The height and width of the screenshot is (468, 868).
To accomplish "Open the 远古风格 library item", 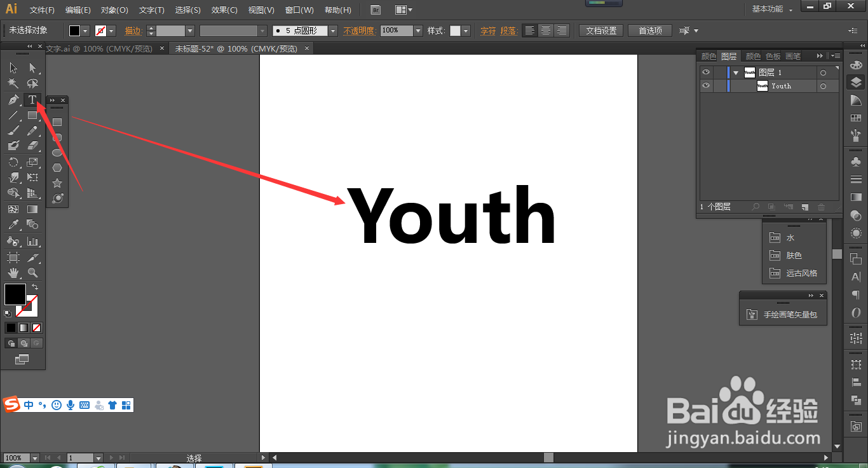I will 794,273.
